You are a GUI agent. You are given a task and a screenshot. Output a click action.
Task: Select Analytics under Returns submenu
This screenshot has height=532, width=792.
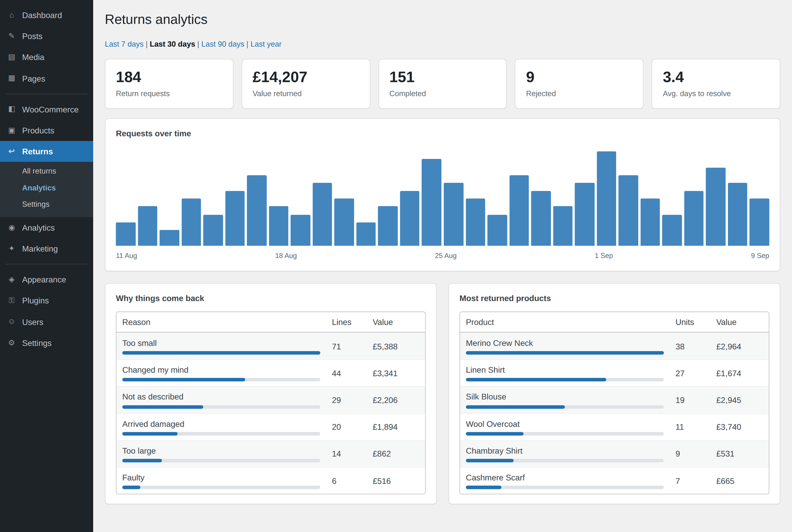click(x=39, y=188)
